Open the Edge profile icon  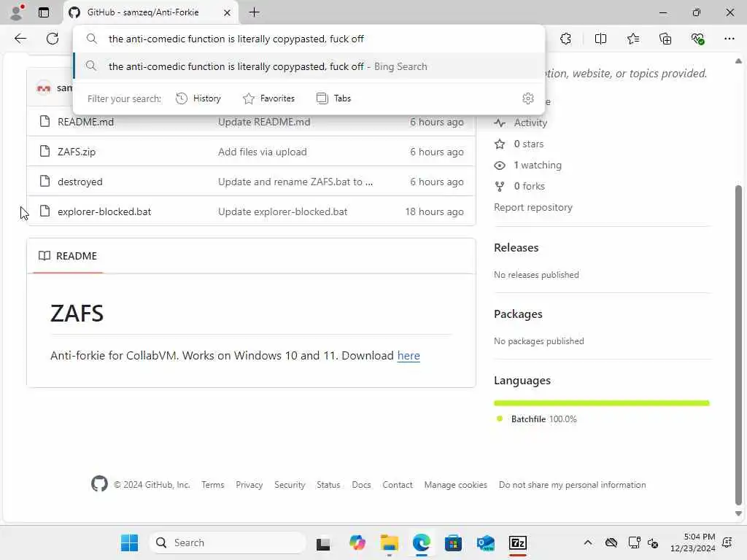[x=17, y=12]
